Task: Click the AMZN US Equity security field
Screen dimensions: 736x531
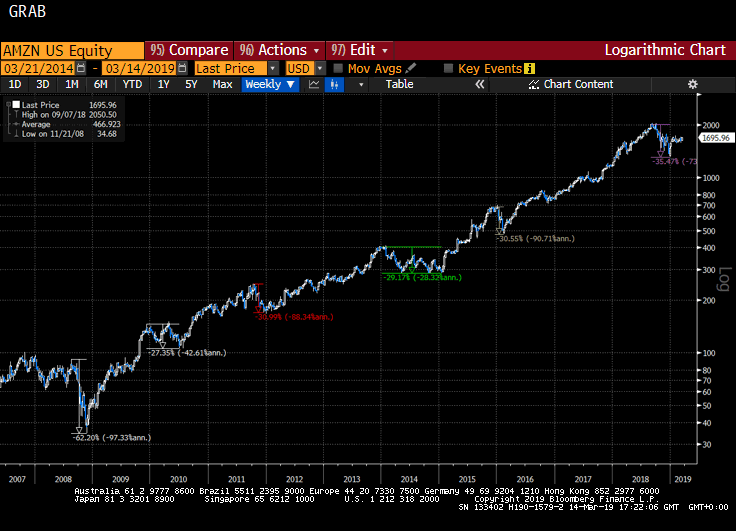Action: (72, 51)
